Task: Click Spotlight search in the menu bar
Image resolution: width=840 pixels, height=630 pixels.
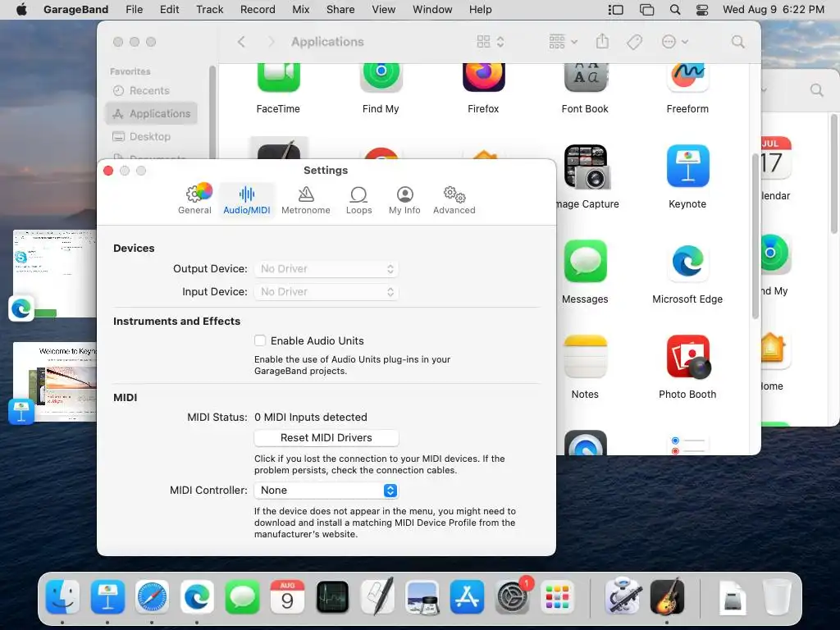Action: click(x=675, y=10)
